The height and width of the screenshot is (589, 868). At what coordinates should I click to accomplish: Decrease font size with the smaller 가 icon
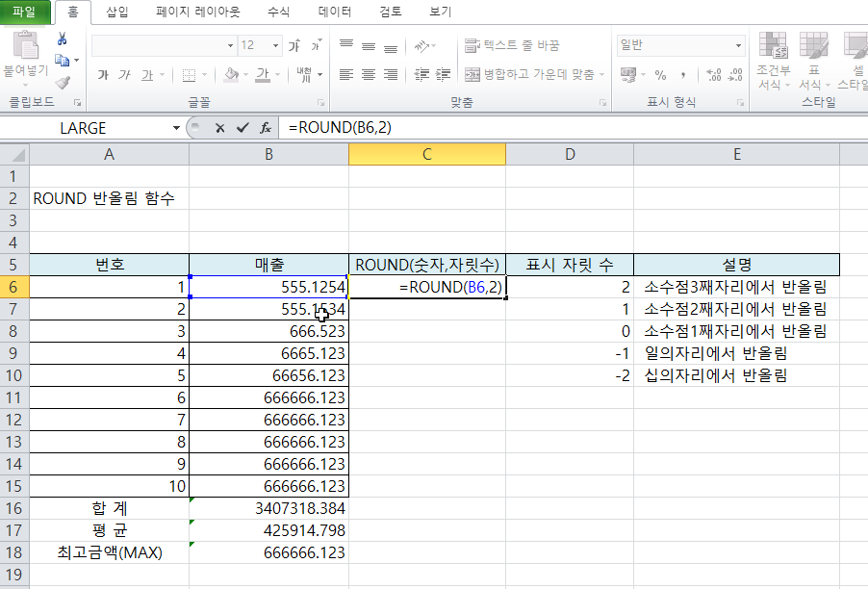point(316,45)
